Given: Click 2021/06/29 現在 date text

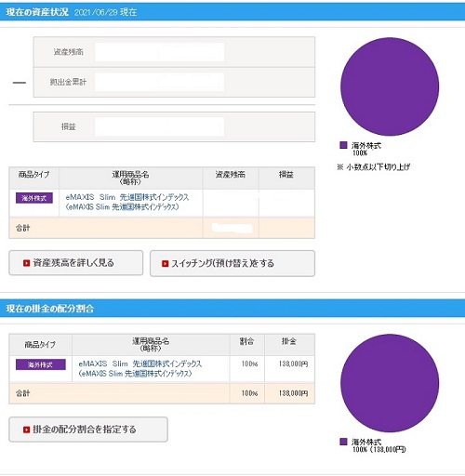Looking at the screenshot, I should (105, 12).
